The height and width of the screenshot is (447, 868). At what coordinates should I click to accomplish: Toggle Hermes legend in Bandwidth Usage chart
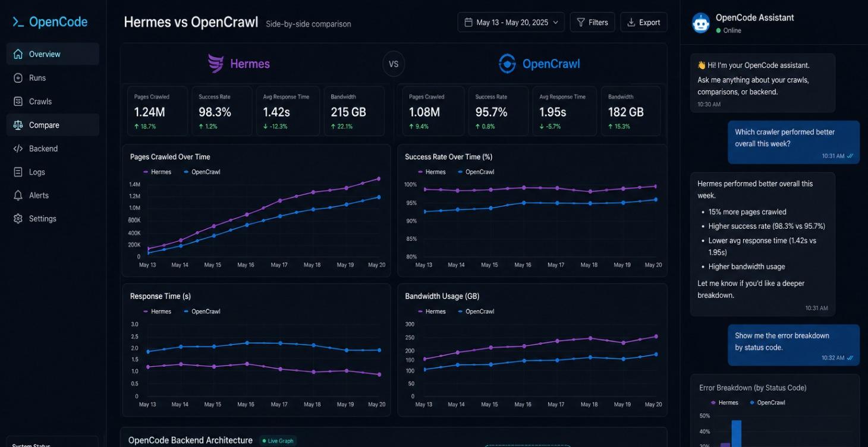432,311
